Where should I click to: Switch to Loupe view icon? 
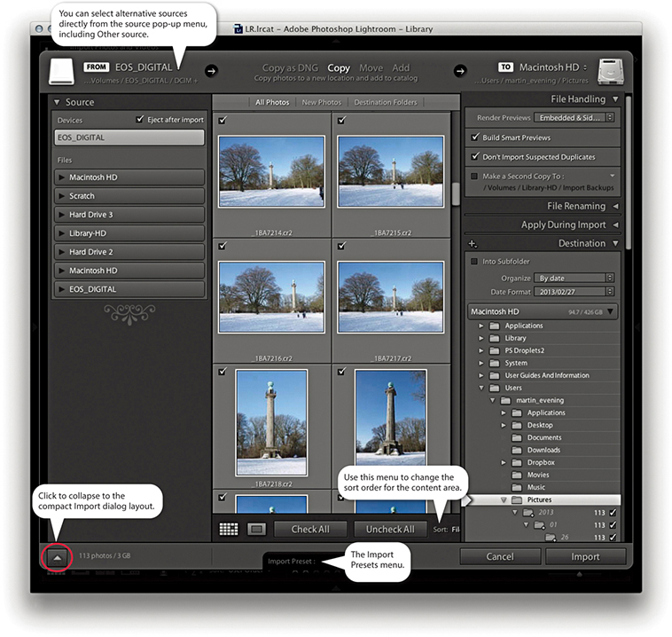[256, 529]
